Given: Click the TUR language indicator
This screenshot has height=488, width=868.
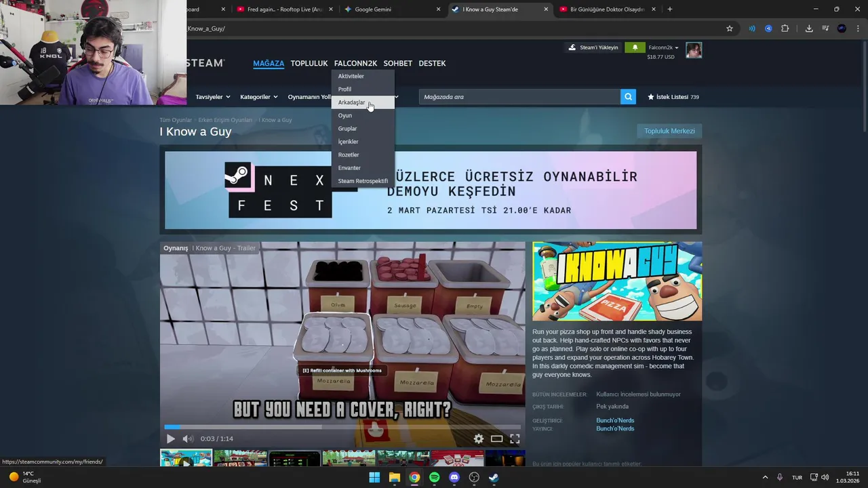Looking at the screenshot, I should point(797,477).
